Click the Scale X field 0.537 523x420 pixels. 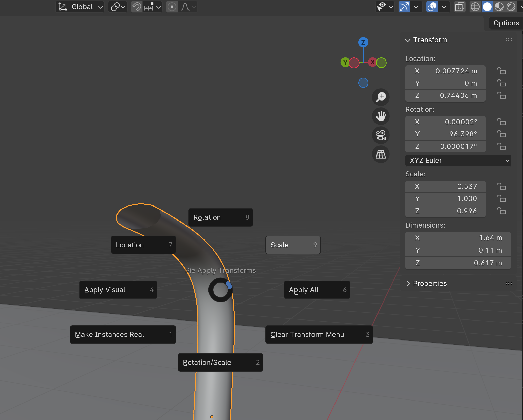(x=445, y=187)
